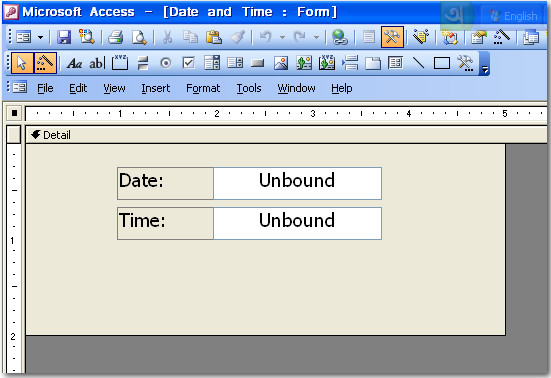Open the Code editor icon

pyautogui.click(x=450, y=37)
